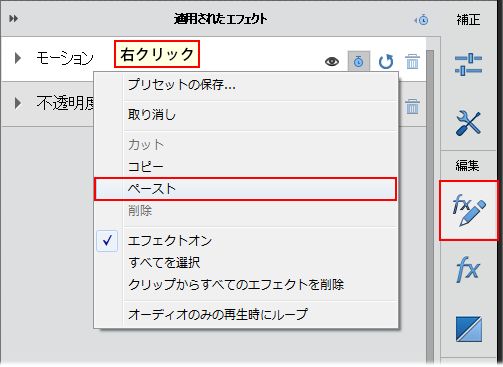Select the 不透明度 effect name
This screenshot has width=503, height=367.
65,103
